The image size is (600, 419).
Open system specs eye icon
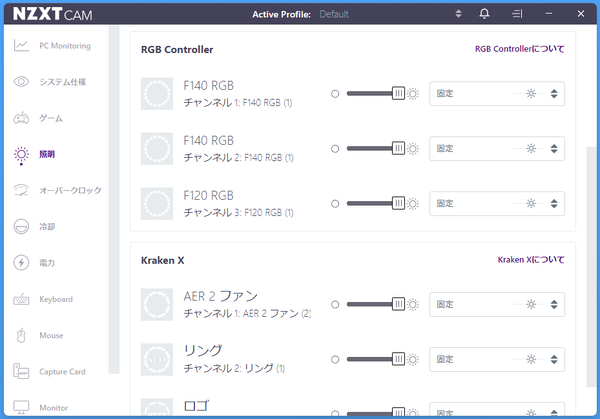pos(21,82)
